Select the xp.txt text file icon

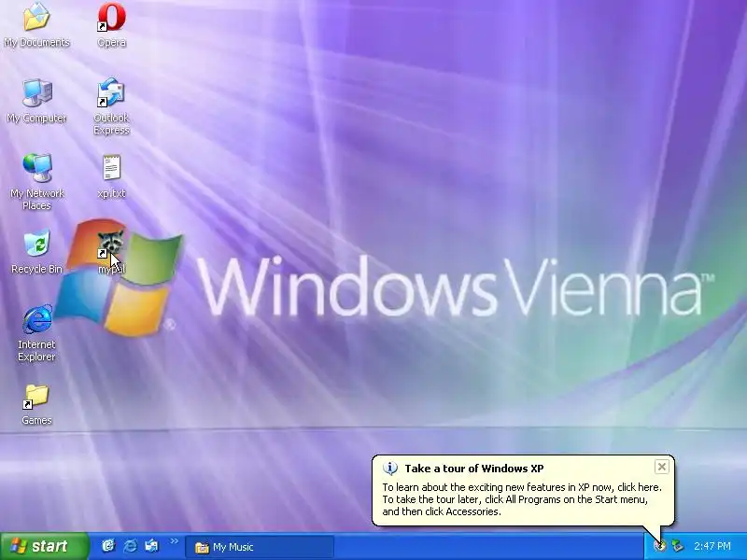tap(111, 176)
